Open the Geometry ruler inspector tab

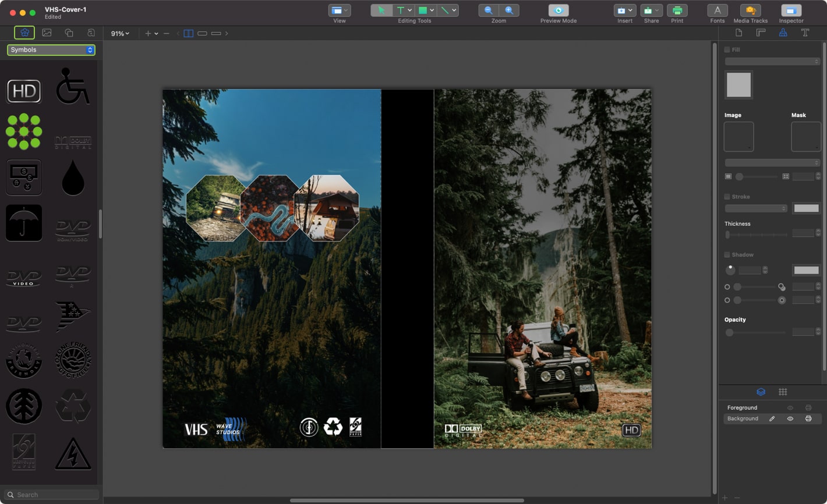760,33
